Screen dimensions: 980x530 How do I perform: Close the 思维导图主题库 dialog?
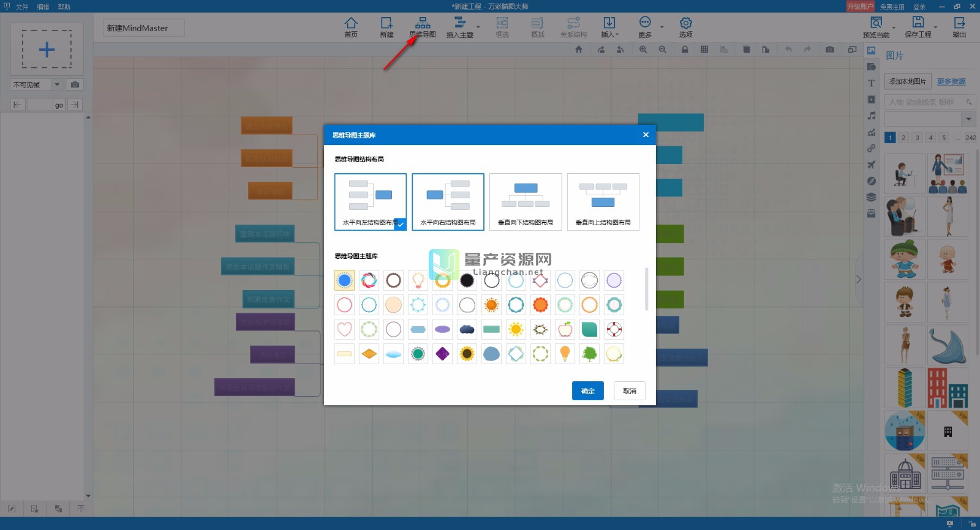(646, 135)
